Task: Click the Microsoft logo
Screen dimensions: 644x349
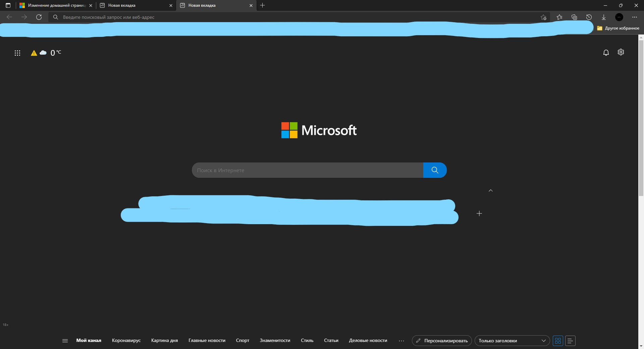Action: [319, 130]
